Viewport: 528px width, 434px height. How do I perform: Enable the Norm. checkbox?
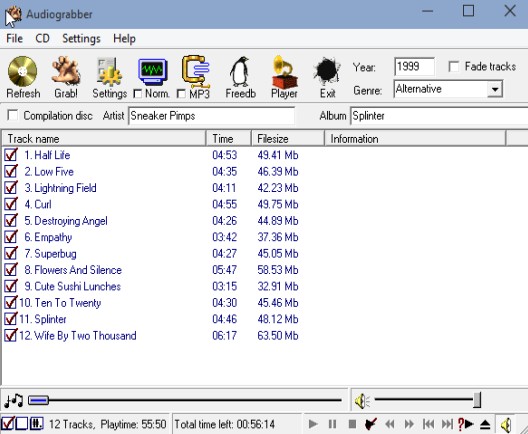click(x=137, y=94)
